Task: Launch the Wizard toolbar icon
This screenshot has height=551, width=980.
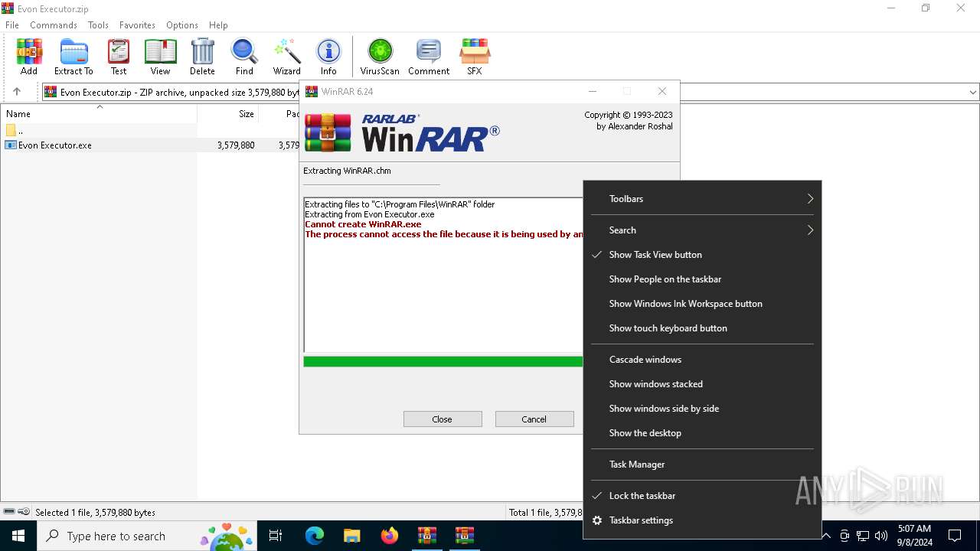Action: (x=287, y=57)
